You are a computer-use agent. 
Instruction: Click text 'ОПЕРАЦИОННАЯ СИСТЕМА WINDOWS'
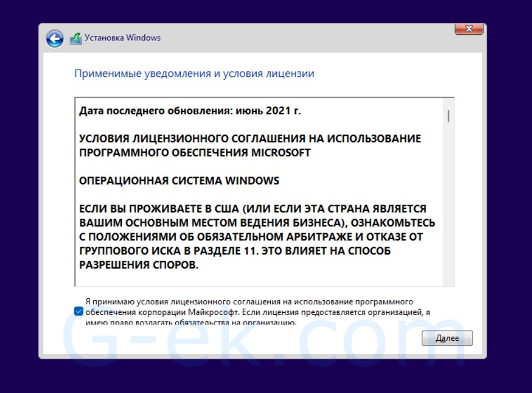(179, 180)
